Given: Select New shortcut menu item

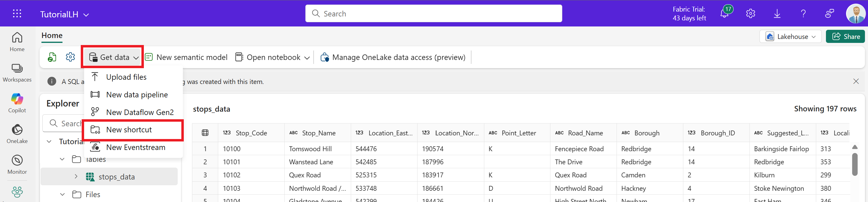Looking at the screenshot, I should [133, 130].
